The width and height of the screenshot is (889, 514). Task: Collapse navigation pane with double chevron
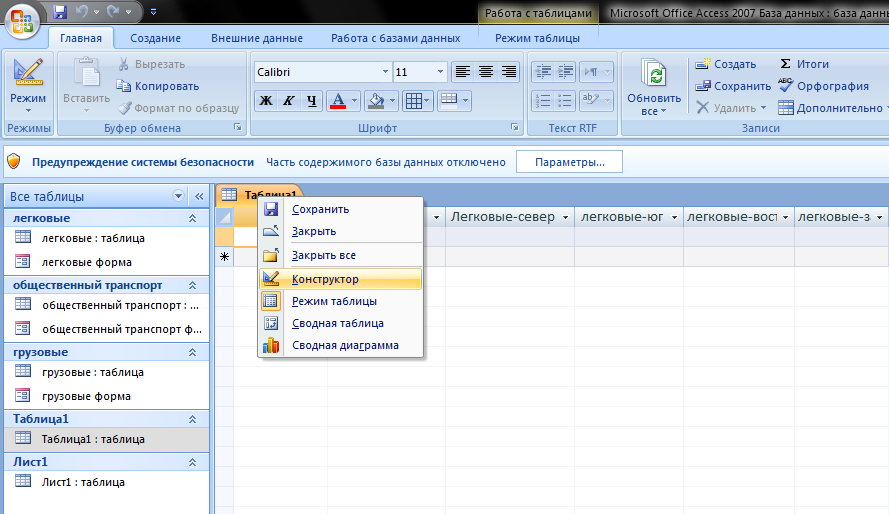click(x=199, y=197)
